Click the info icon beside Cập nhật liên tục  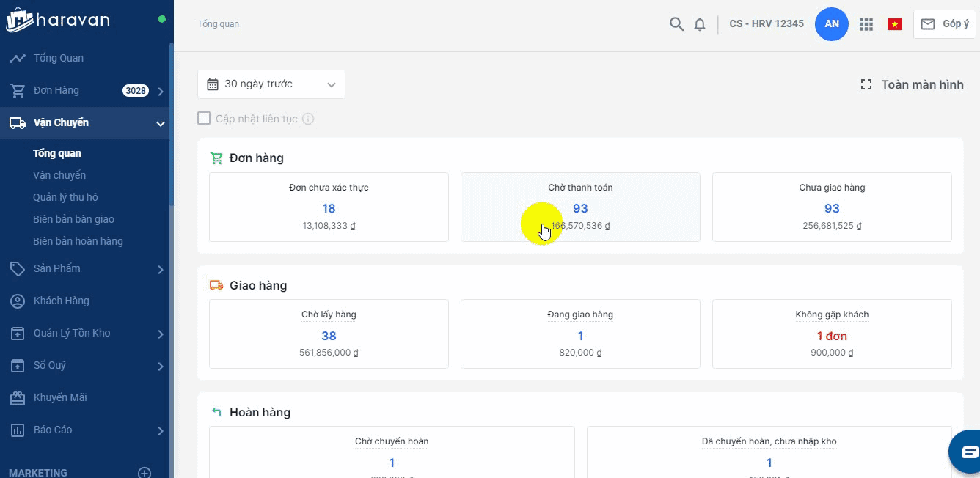point(308,119)
